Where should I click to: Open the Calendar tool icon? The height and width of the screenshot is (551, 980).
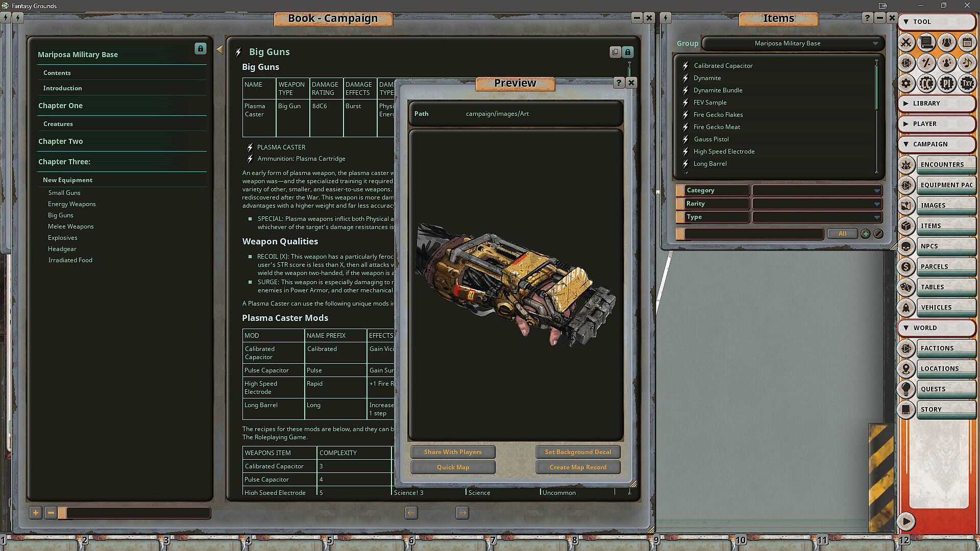(967, 42)
